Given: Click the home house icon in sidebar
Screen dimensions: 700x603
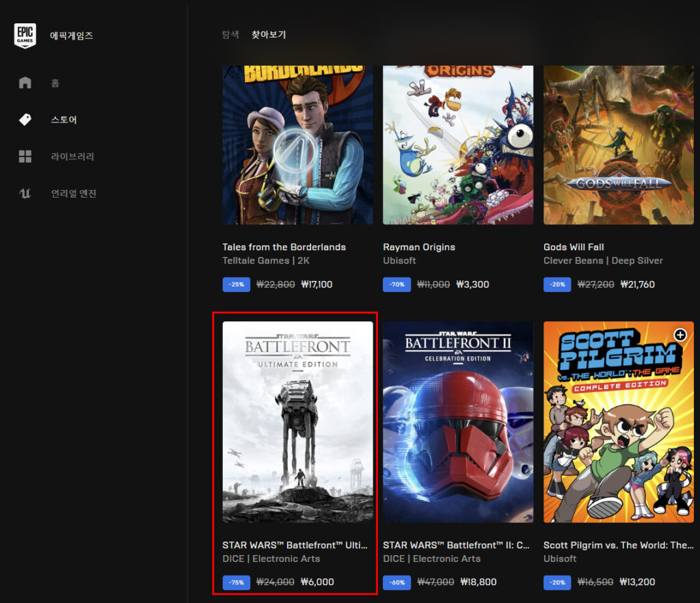Looking at the screenshot, I should 25,83.
